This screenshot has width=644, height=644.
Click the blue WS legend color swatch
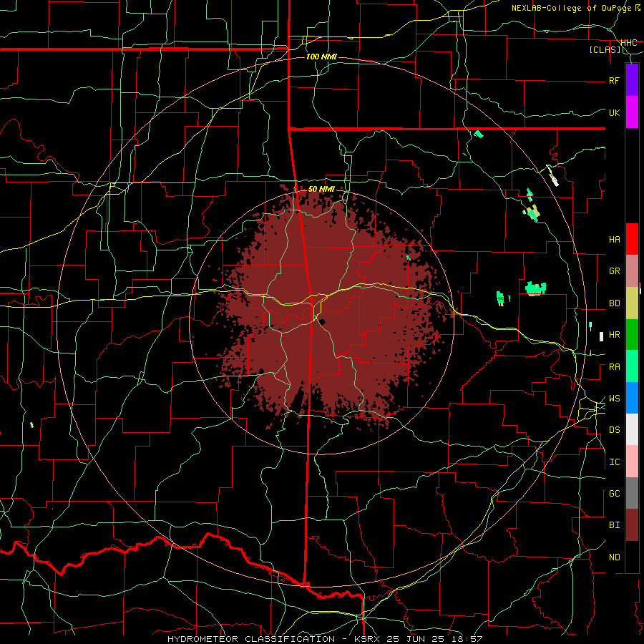point(632,398)
